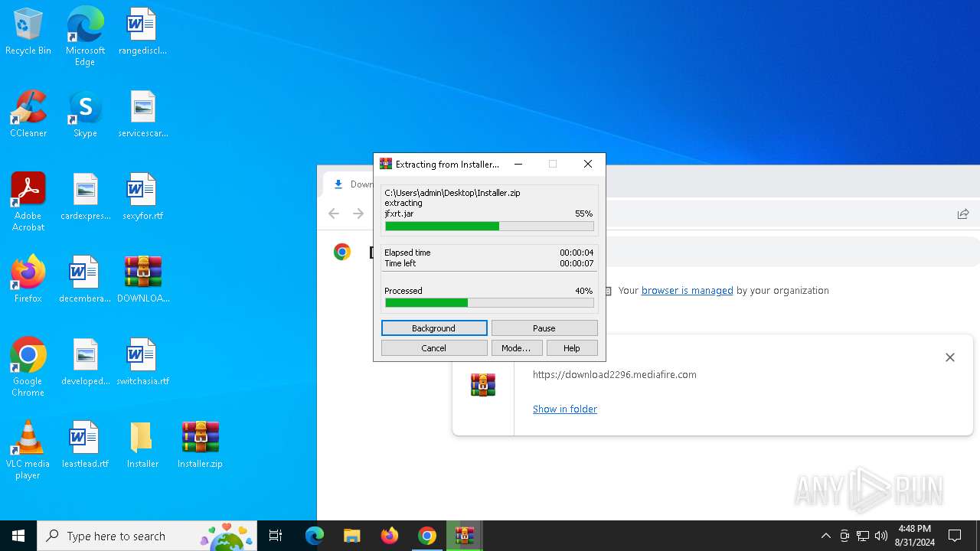Open Microsoft Edge from the taskbar

(315, 536)
